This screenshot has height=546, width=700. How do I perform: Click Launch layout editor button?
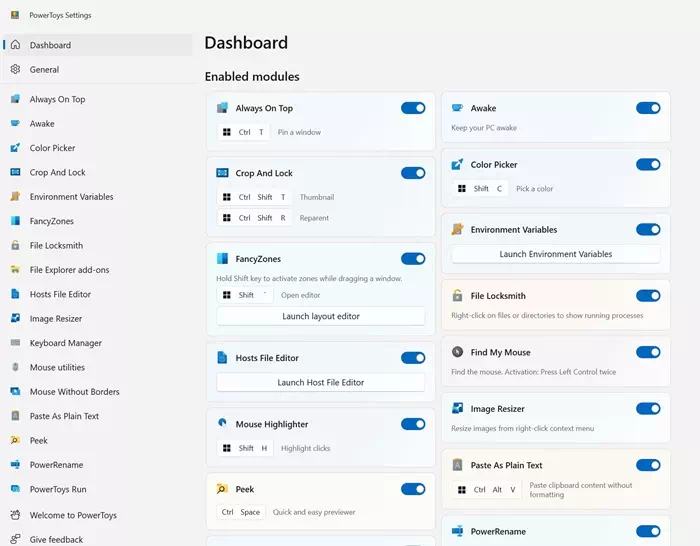click(320, 316)
